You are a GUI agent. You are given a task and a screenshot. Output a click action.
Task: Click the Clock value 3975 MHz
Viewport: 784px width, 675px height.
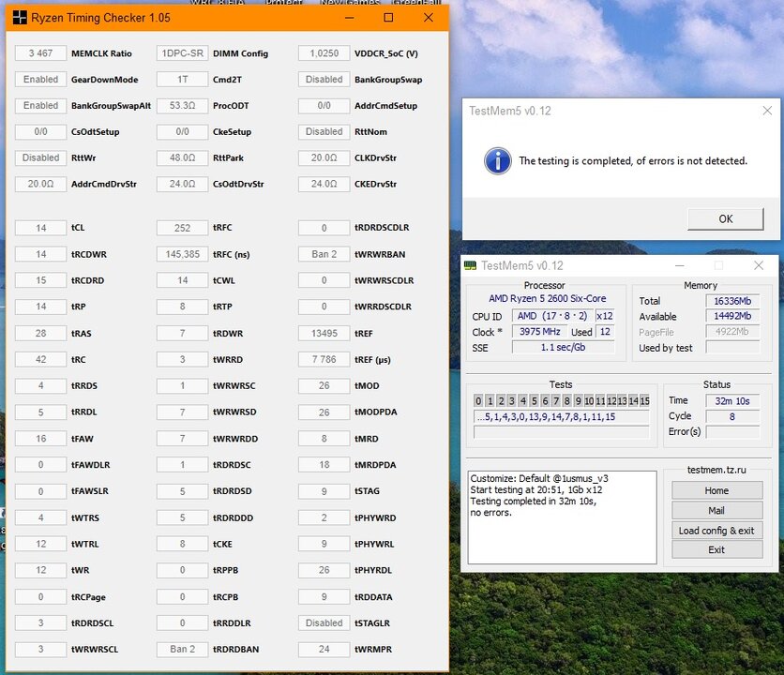pos(540,332)
